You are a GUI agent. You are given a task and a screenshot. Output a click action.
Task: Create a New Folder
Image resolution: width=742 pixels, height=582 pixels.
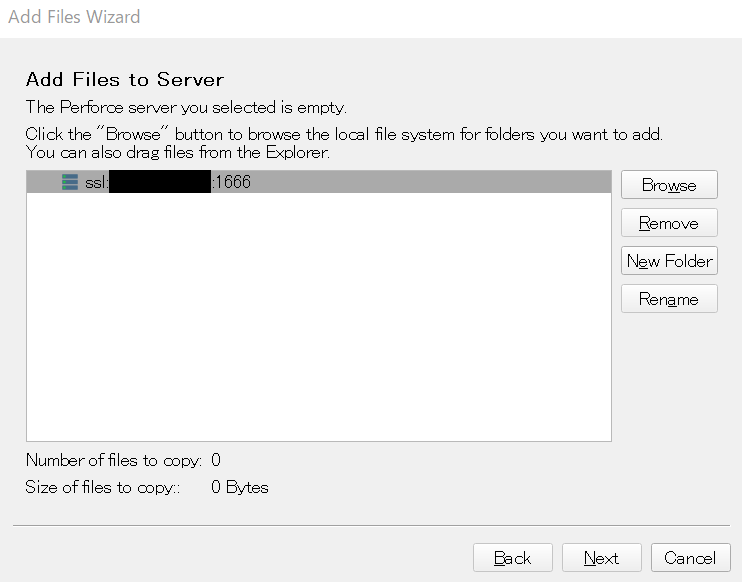point(669,261)
